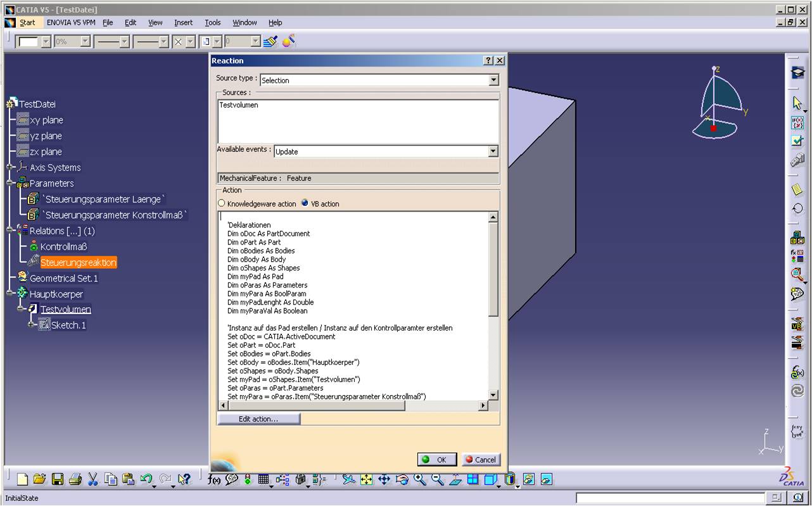
Task: Click the Copy icon in bottom toolbar
Action: pyautogui.click(x=111, y=479)
